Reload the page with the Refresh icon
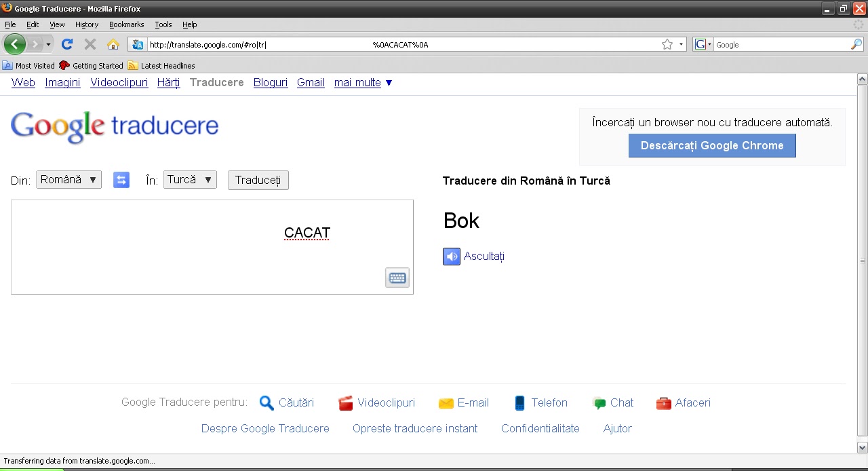Image resolution: width=868 pixels, height=471 pixels. click(66, 44)
